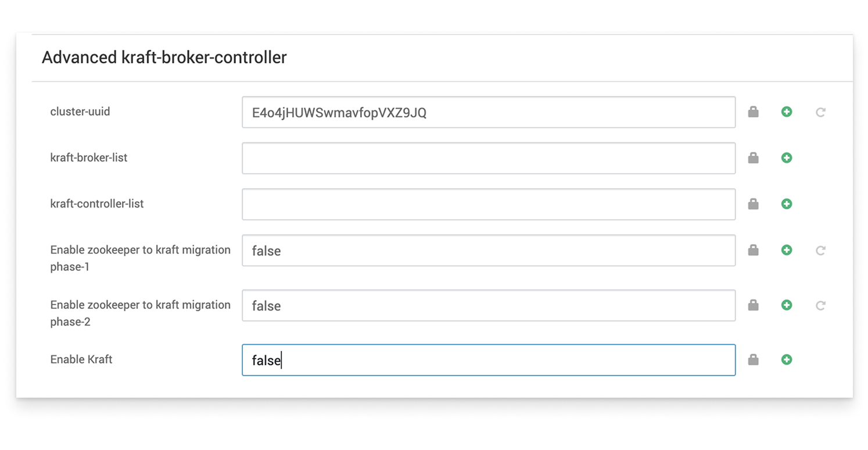Focus the cluster-uuid text field

488,112
